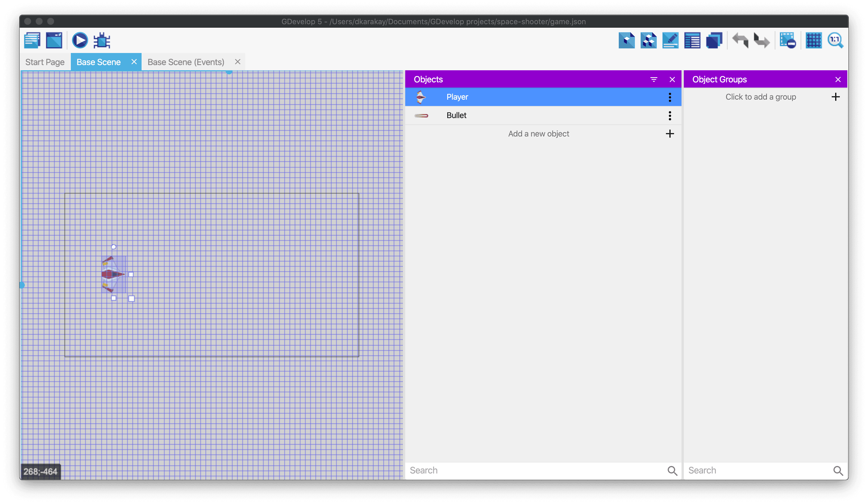Viewport: 868px width, 504px height.
Task: Open the project manager icon
Action: point(33,40)
